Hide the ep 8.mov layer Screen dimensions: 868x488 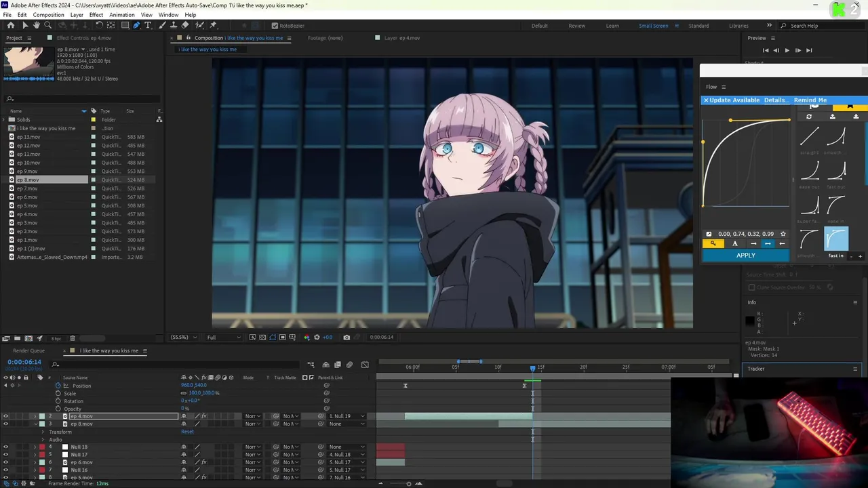pos(5,424)
